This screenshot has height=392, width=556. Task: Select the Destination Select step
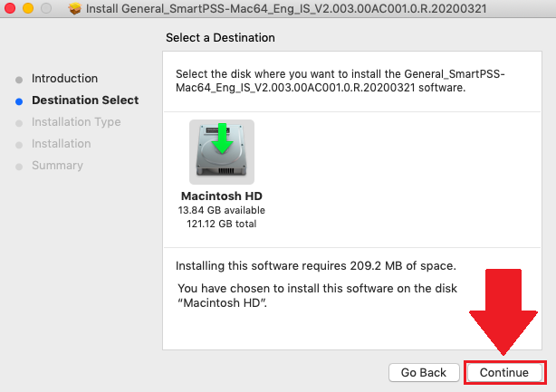(x=85, y=100)
